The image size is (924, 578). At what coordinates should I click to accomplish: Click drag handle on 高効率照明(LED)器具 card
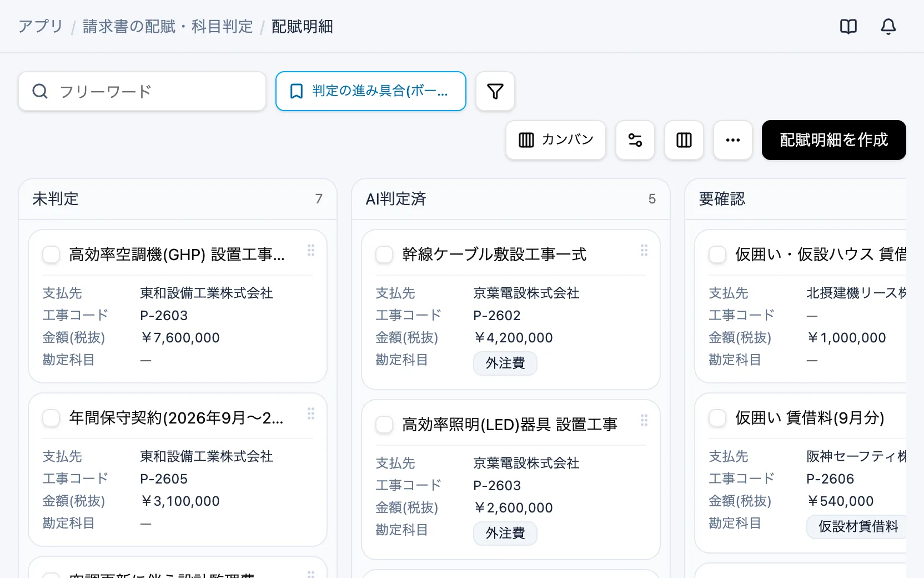[x=644, y=420]
